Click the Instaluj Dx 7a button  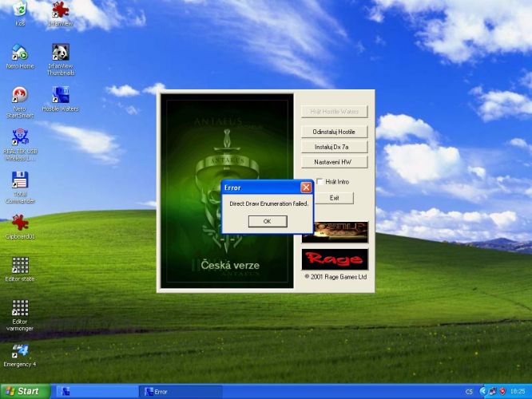(334, 147)
